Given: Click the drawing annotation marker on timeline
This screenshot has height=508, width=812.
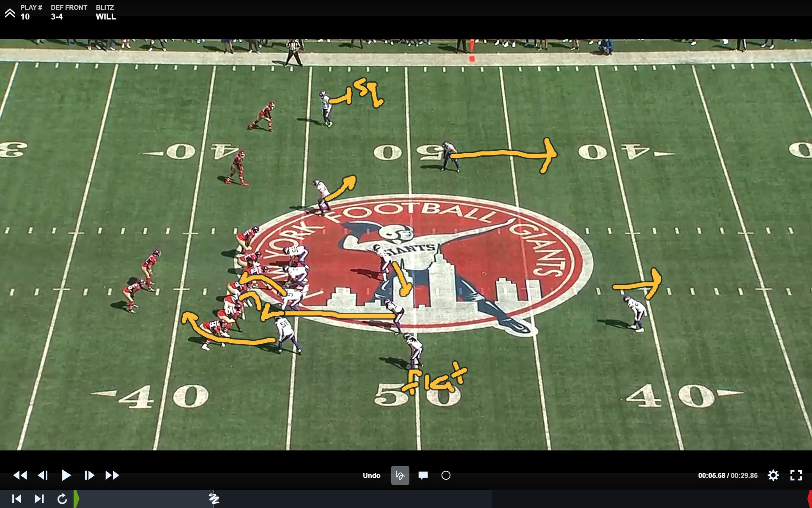Looking at the screenshot, I should pyautogui.click(x=214, y=499).
